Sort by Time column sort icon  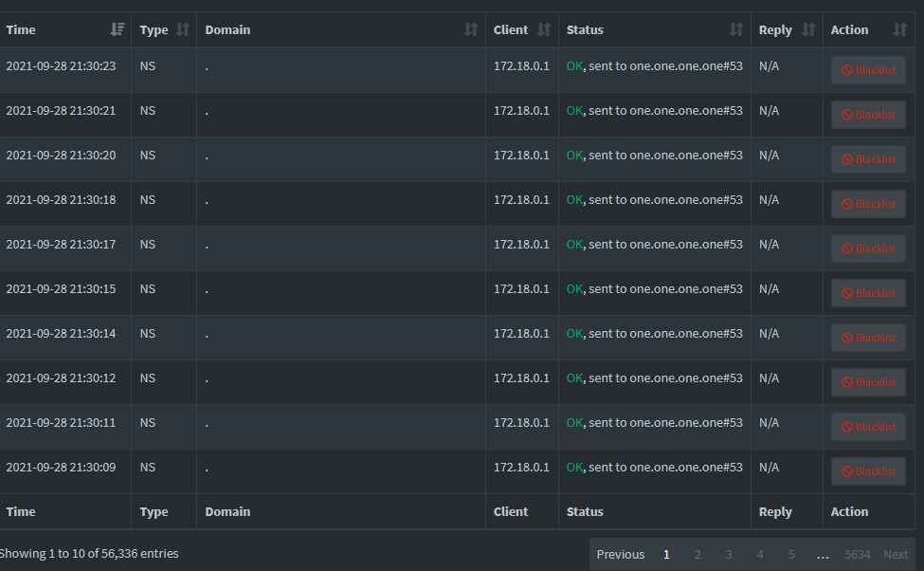point(118,29)
